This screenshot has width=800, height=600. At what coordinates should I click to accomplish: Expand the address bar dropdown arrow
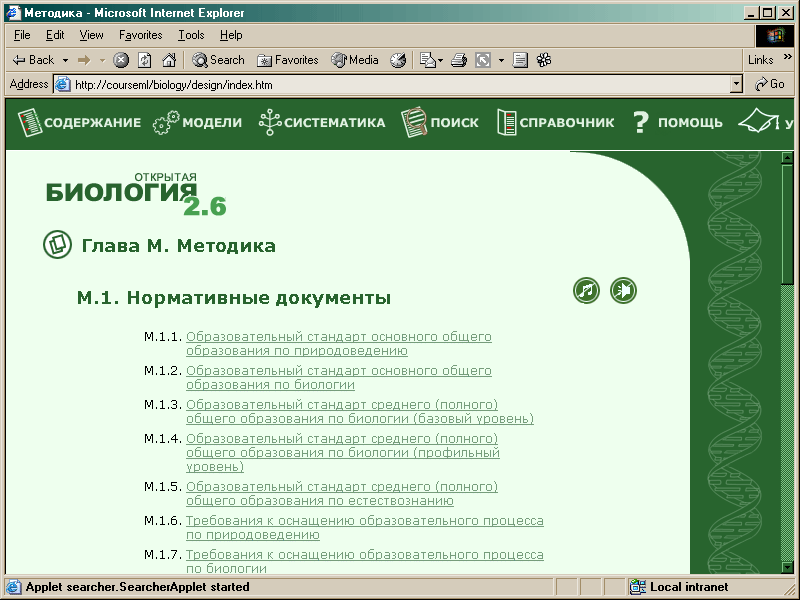tap(737, 85)
